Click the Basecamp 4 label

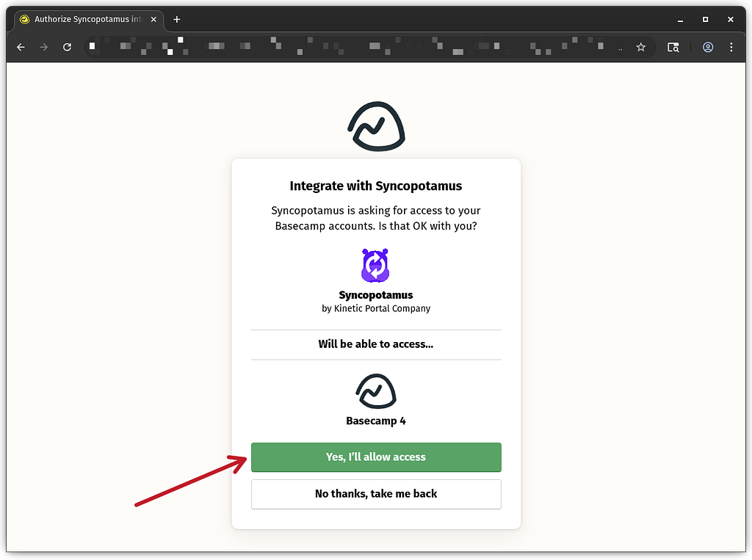tap(376, 421)
